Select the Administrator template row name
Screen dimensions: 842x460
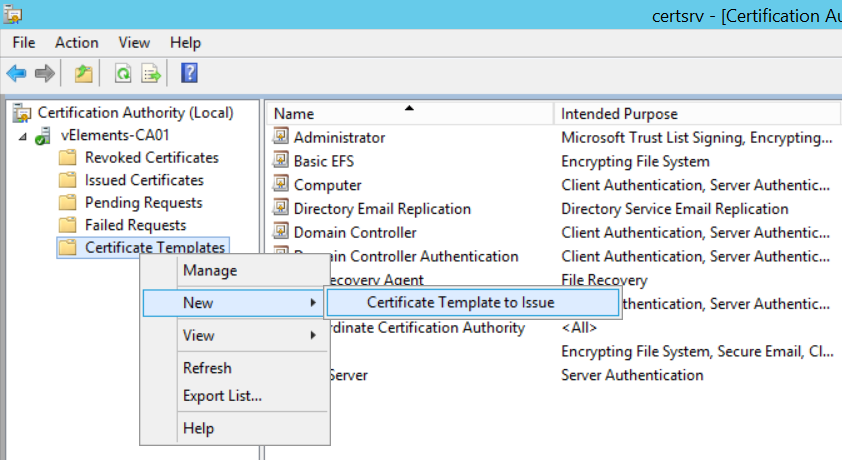coord(339,138)
